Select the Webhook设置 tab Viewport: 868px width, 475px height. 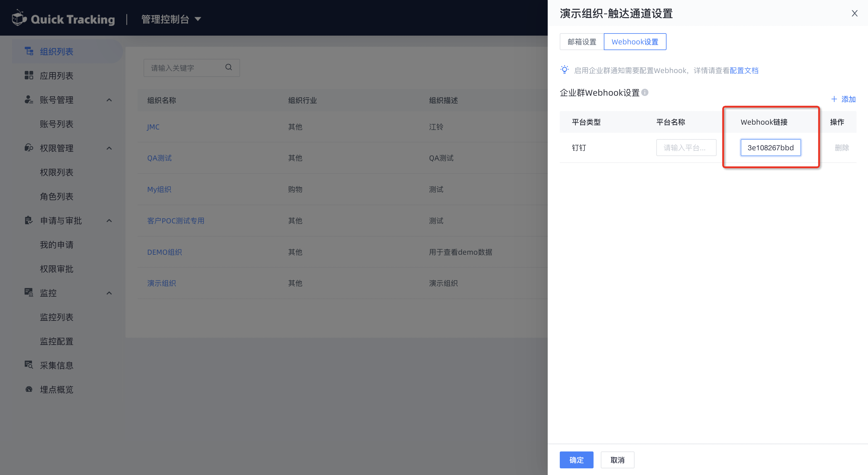tap(635, 42)
